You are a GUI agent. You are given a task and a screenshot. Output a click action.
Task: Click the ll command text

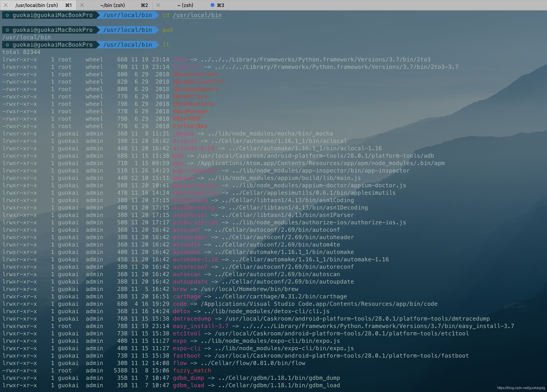point(166,45)
